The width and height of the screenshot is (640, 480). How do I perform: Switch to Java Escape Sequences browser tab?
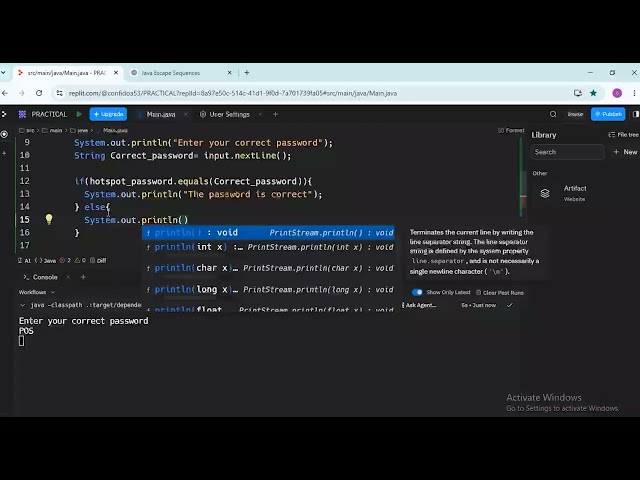pos(170,73)
